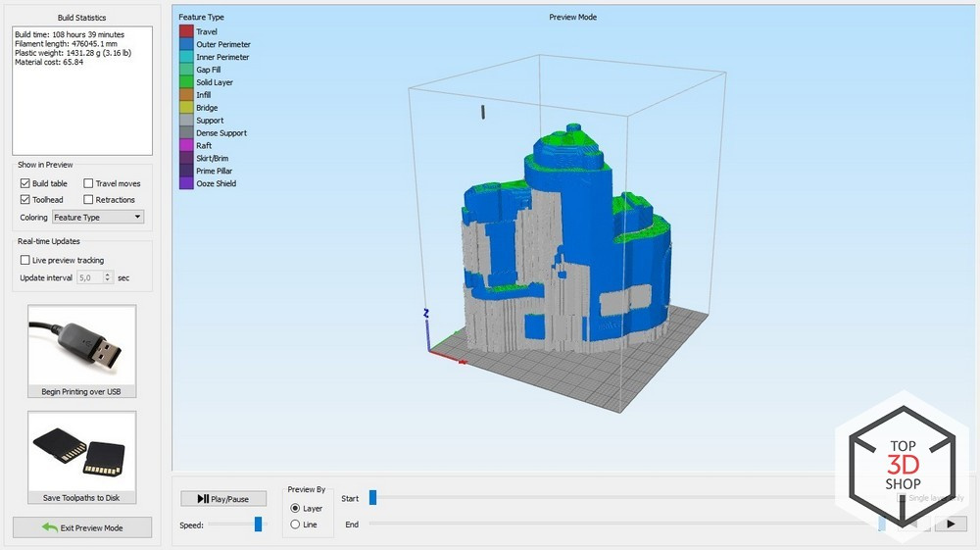Toggle the Toolhead checkbox

25,199
